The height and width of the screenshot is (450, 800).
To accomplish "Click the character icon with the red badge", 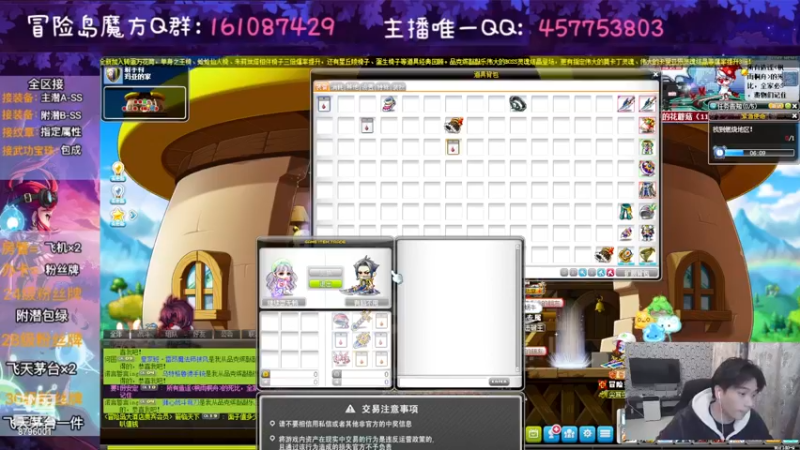I will (552, 434).
